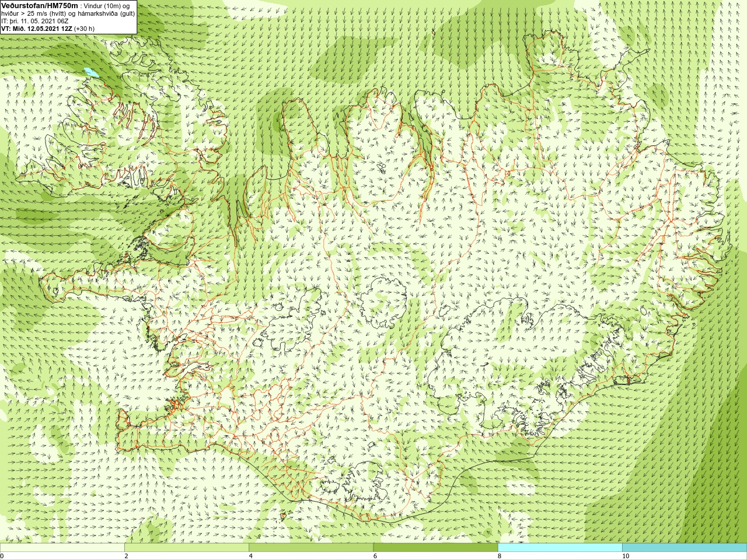
Task: Click the valid time 'VT: Mið. 12.05.2021 12Z (+30 h)'
Action: pyautogui.click(x=48, y=29)
